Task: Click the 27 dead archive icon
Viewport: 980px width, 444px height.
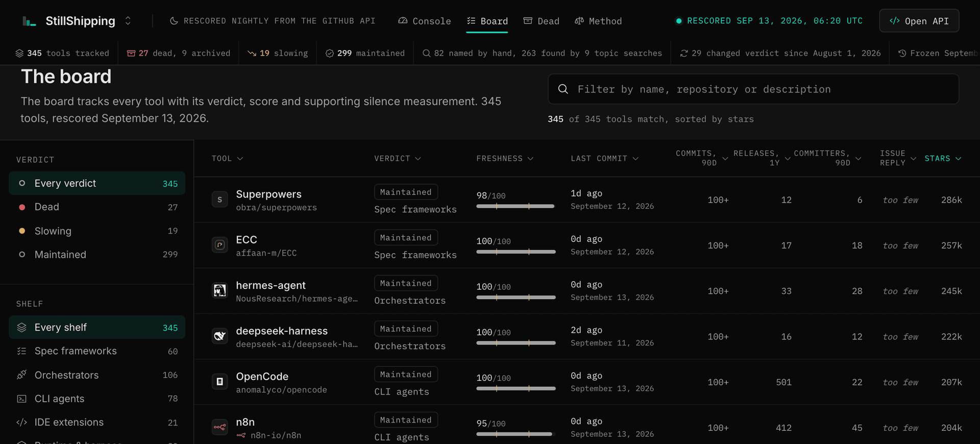Action: tap(131, 53)
